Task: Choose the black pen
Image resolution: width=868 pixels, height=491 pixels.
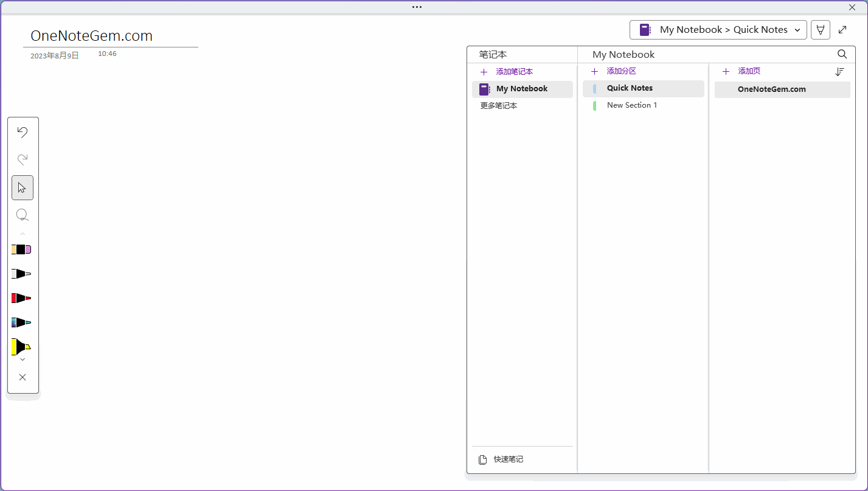Action: tap(21, 274)
